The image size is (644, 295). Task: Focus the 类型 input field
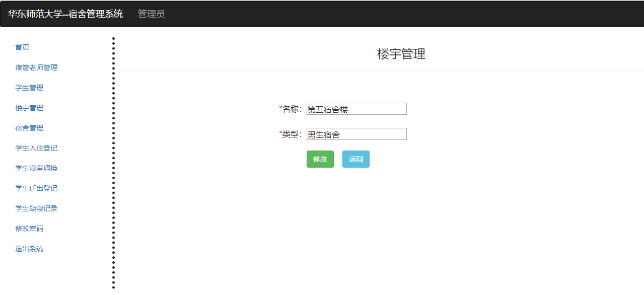356,134
